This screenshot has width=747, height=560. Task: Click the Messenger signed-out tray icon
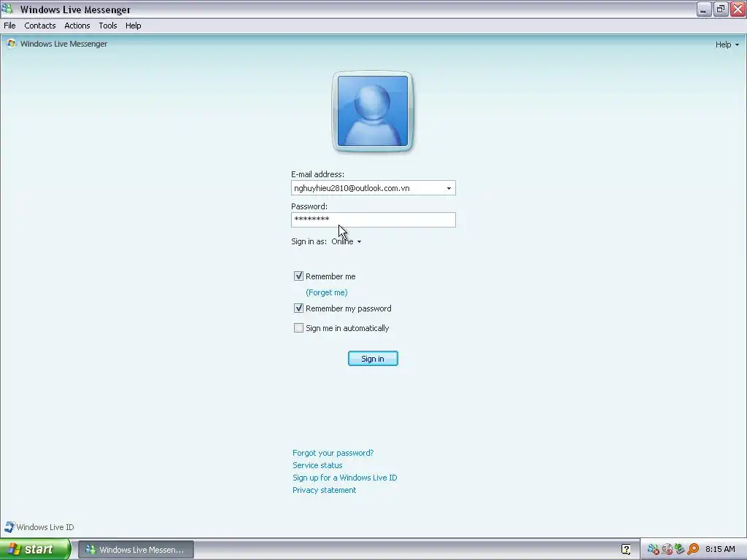coord(653,550)
